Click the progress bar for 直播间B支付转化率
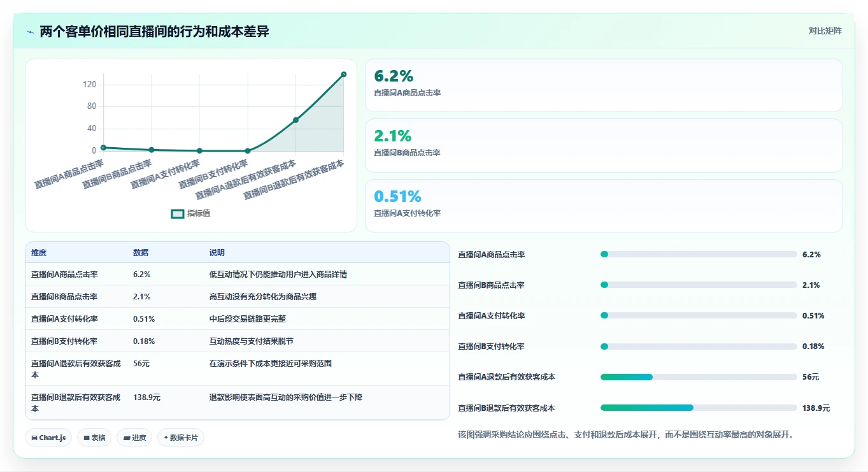The image size is (868, 472). coord(699,347)
